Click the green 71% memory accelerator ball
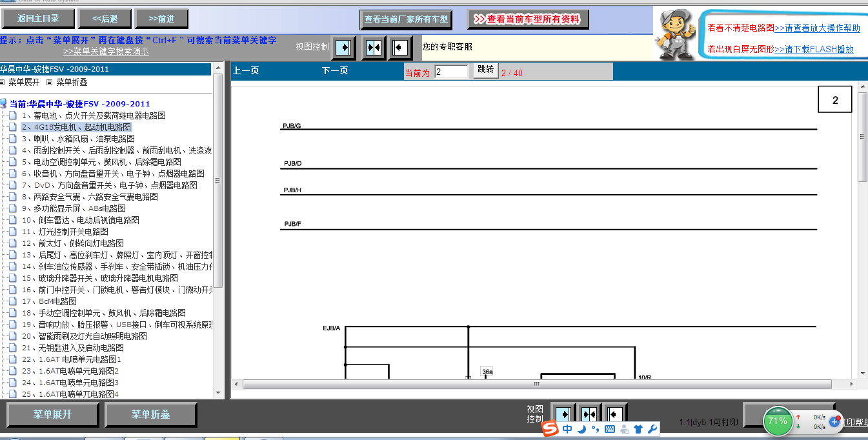Image resolution: width=868 pixels, height=440 pixels. (x=778, y=421)
